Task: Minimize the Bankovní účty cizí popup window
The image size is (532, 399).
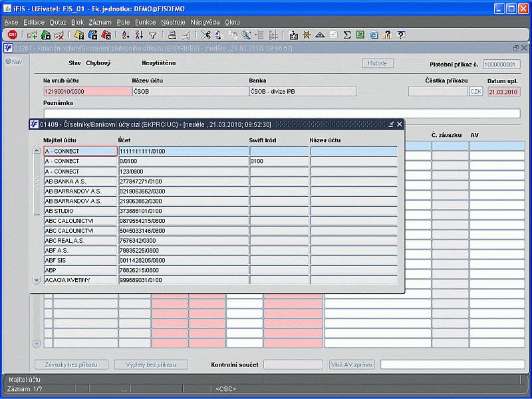Action: (391, 124)
